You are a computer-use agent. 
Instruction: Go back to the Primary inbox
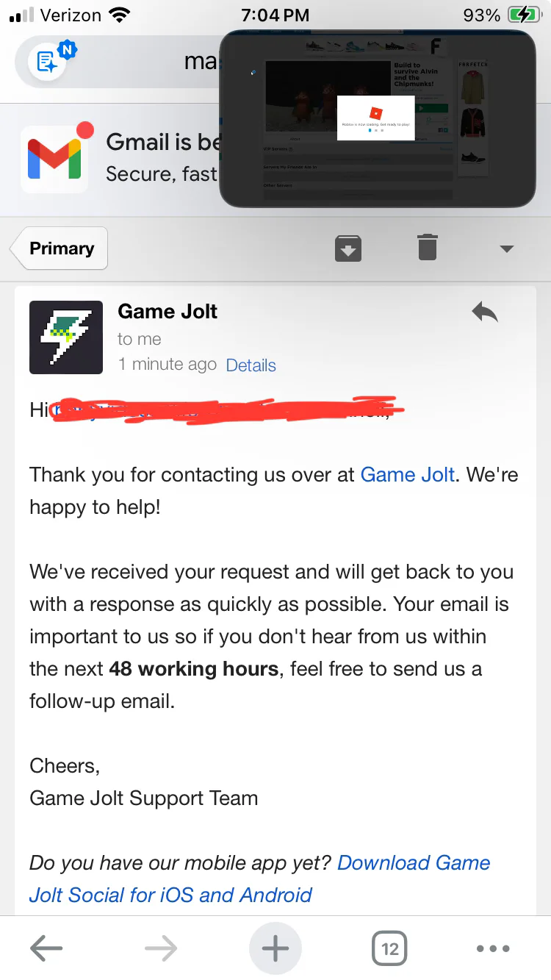click(x=61, y=248)
